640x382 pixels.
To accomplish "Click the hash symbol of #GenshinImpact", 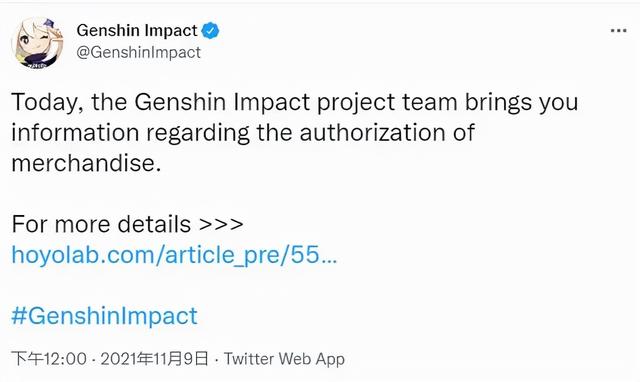I will 19,315.
